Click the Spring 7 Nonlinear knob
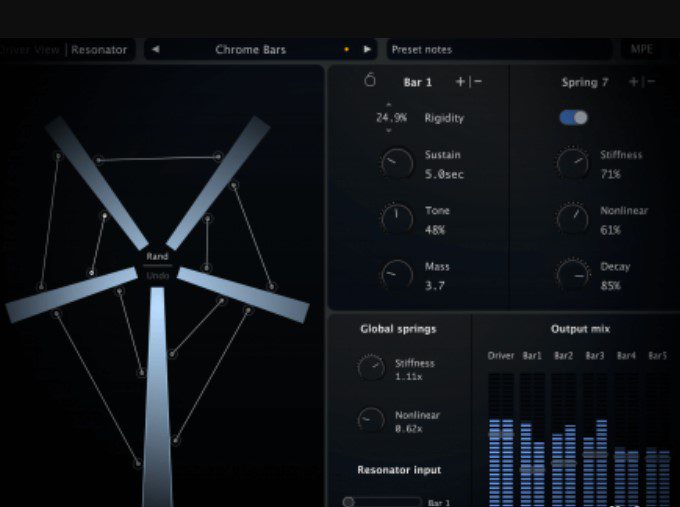Screen dimensions: 680x507 click(572, 219)
